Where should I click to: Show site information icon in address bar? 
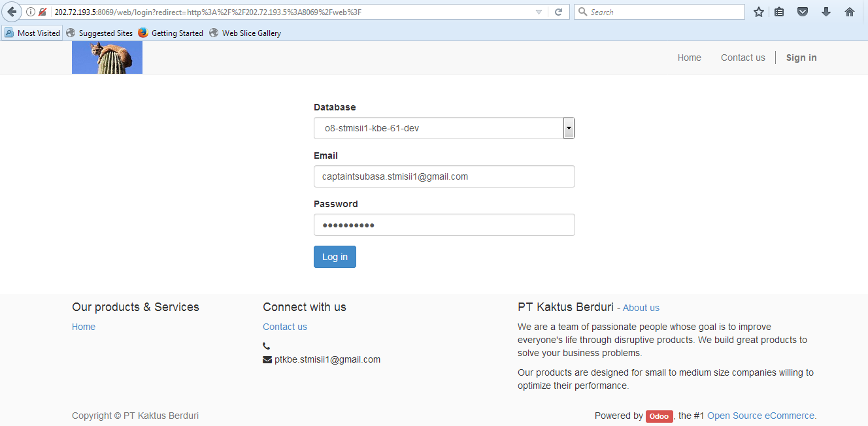pyautogui.click(x=31, y=12)
